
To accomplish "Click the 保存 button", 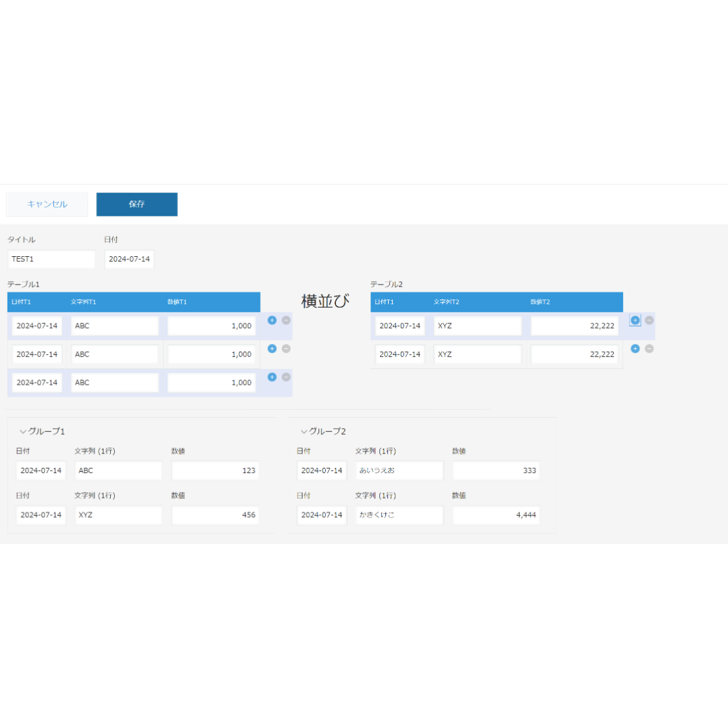I will (x=137, y=204).
